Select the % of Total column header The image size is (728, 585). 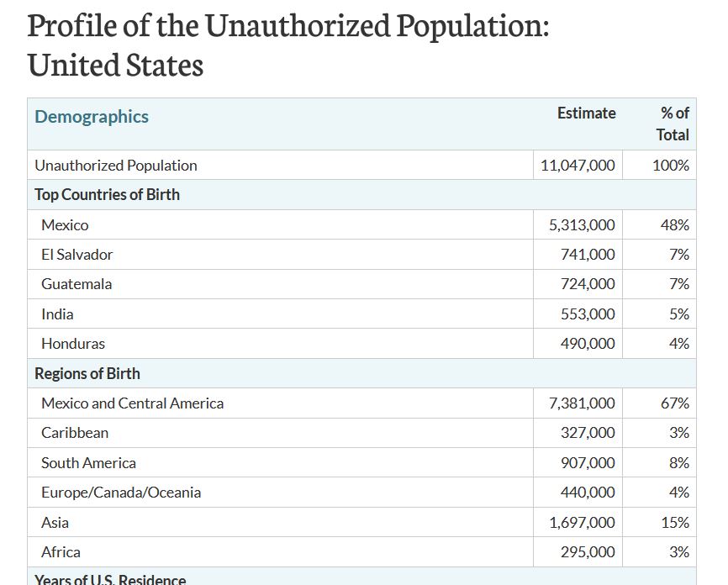point(673,124)
